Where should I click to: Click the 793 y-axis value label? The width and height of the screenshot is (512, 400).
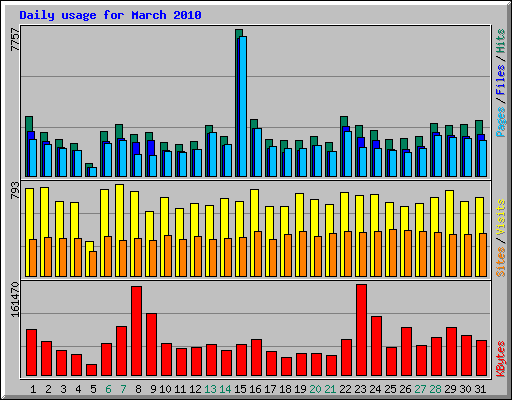[15, 191]
